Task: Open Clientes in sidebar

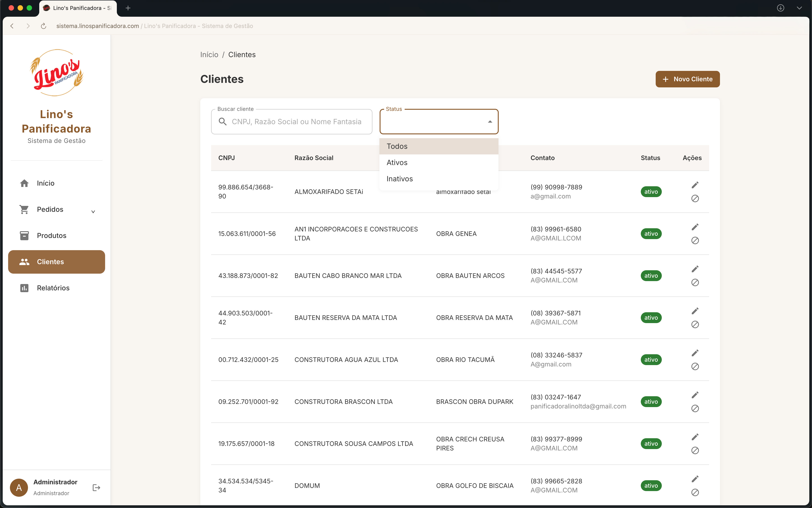Action: [x=56, y=262]
